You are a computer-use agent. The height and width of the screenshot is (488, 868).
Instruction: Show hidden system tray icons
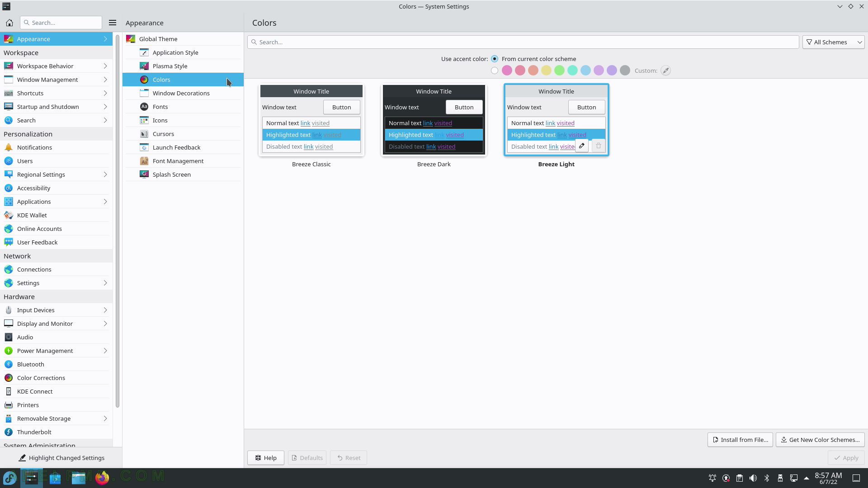pyautogui.click(x=807, y=478)
